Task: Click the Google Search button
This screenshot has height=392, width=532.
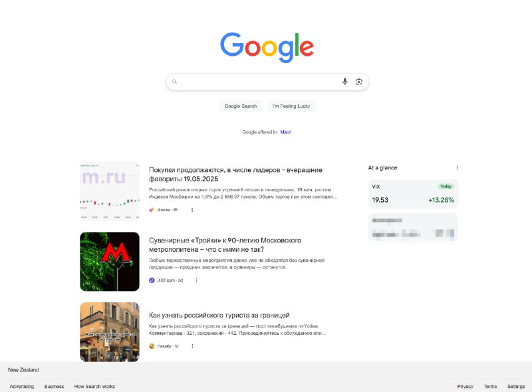Action: point(241,106)
